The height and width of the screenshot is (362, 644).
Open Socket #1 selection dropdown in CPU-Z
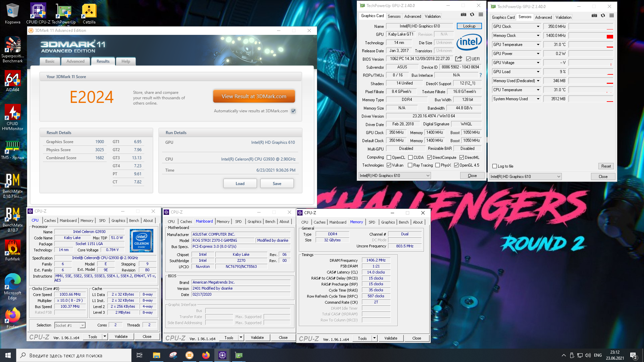point(70,325)
